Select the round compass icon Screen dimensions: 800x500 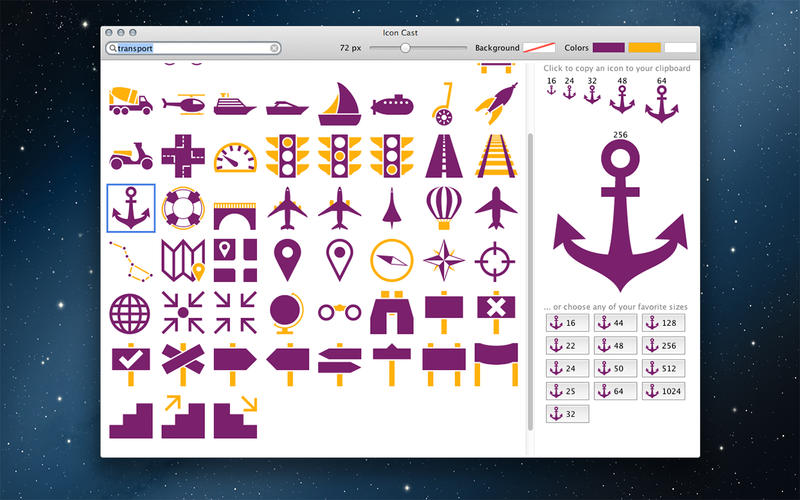(x=392, y=260)
